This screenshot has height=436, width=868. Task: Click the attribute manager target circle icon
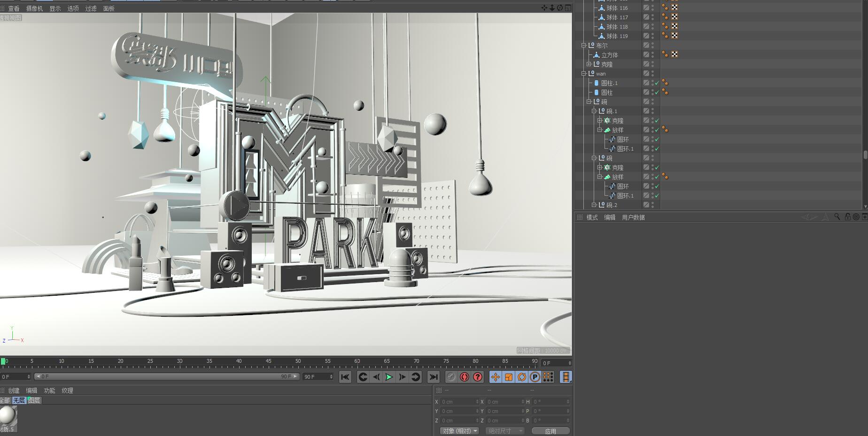click(856, 217)
